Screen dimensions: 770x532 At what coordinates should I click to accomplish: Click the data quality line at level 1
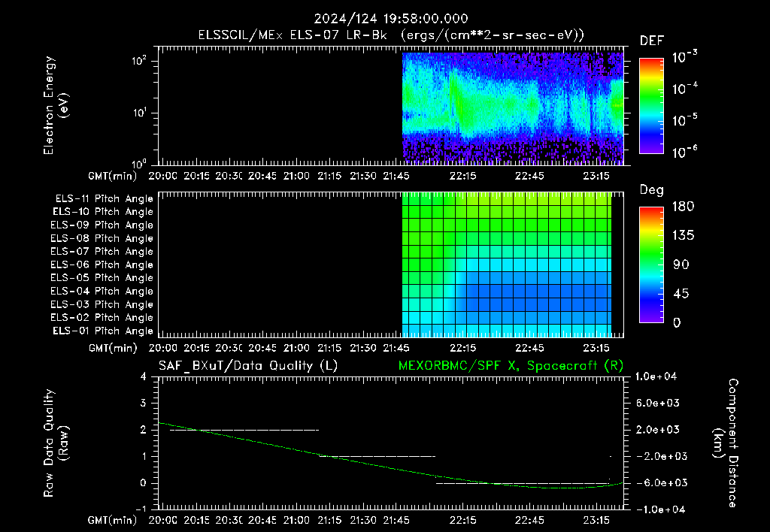pos(377,456)
